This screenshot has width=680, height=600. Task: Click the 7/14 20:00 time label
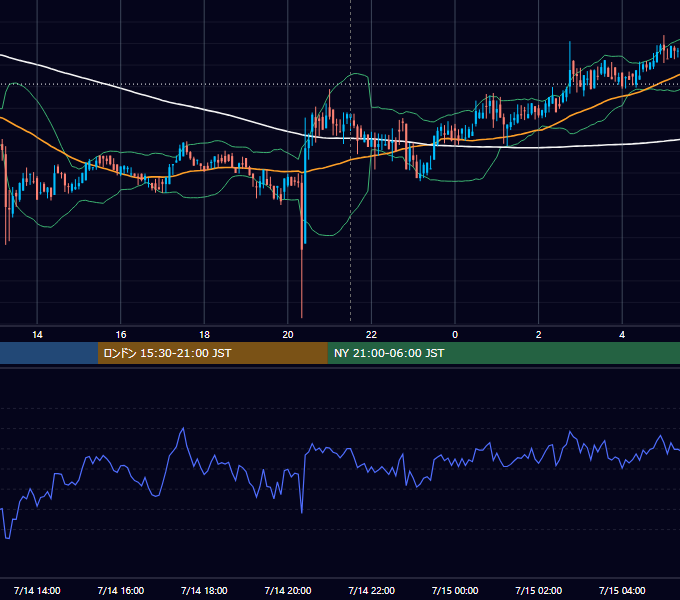pos(288,590)
